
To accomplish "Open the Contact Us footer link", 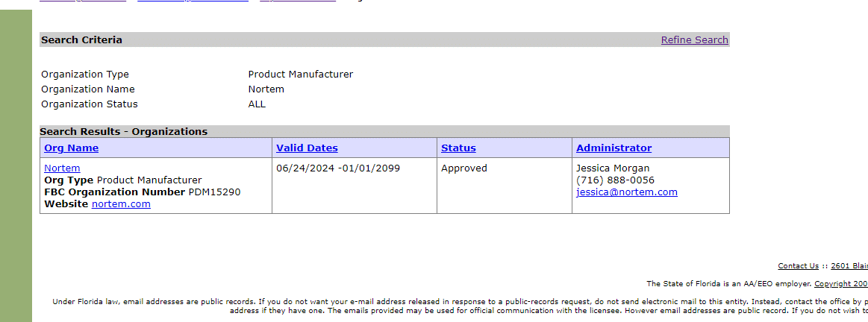I will (798, 266).
